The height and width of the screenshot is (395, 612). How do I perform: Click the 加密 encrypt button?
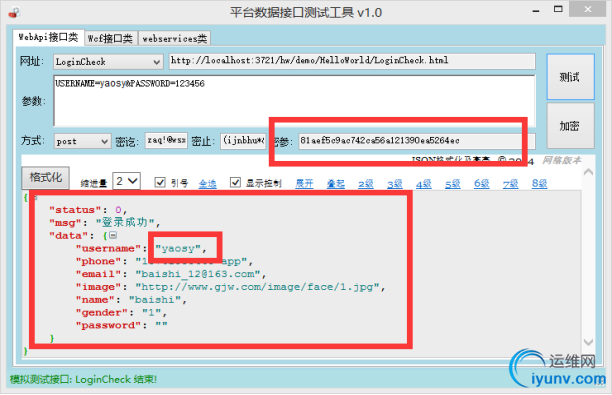tap(570, 126)
